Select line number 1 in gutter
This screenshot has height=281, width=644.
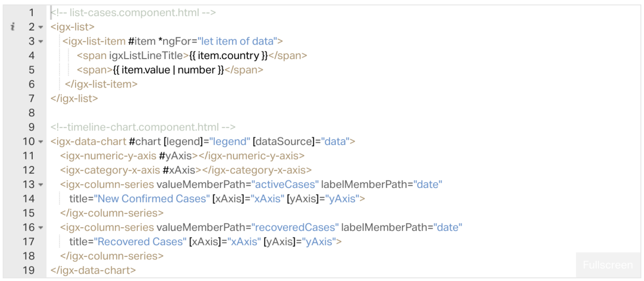coord(32,12)
